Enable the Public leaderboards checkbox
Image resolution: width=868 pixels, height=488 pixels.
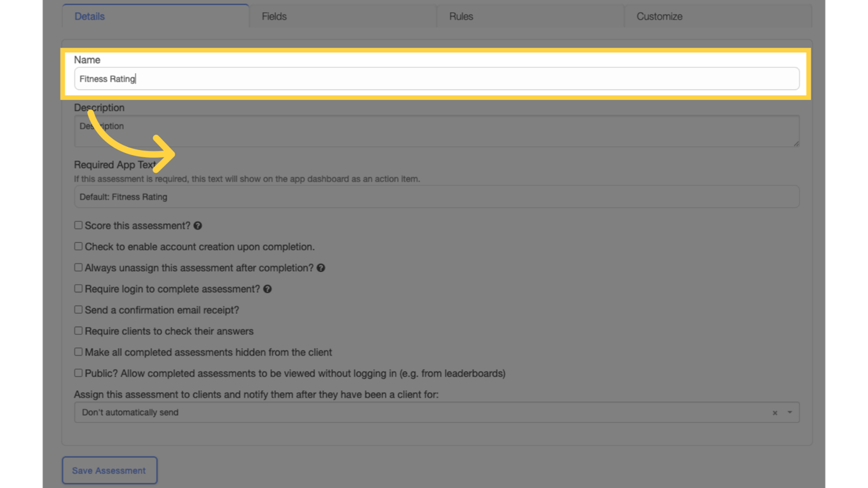(x=78, y=372)
